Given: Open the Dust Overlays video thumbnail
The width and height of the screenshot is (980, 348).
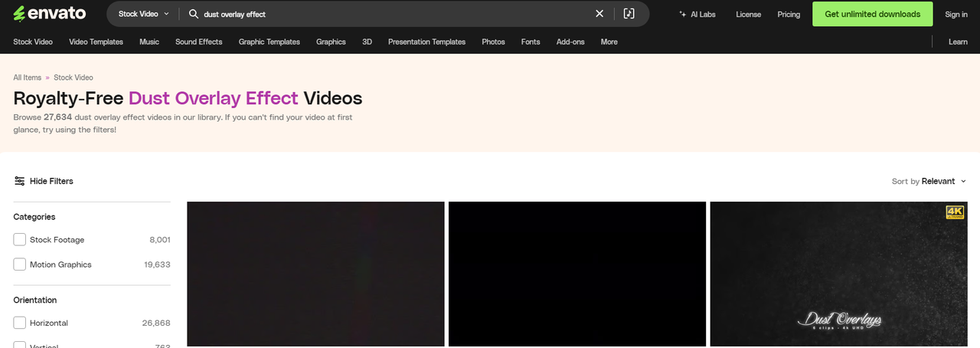Looking at the screenshot, I should coord(839,274).
